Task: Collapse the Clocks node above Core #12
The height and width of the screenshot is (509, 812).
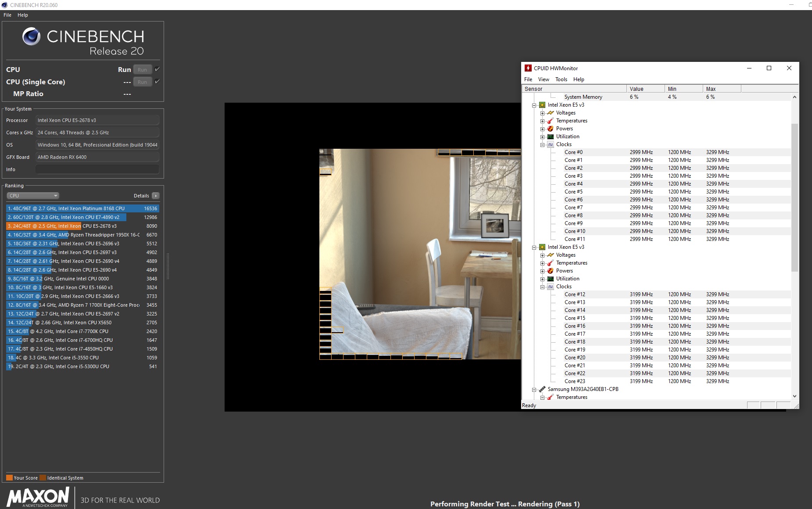Action: 543,287
